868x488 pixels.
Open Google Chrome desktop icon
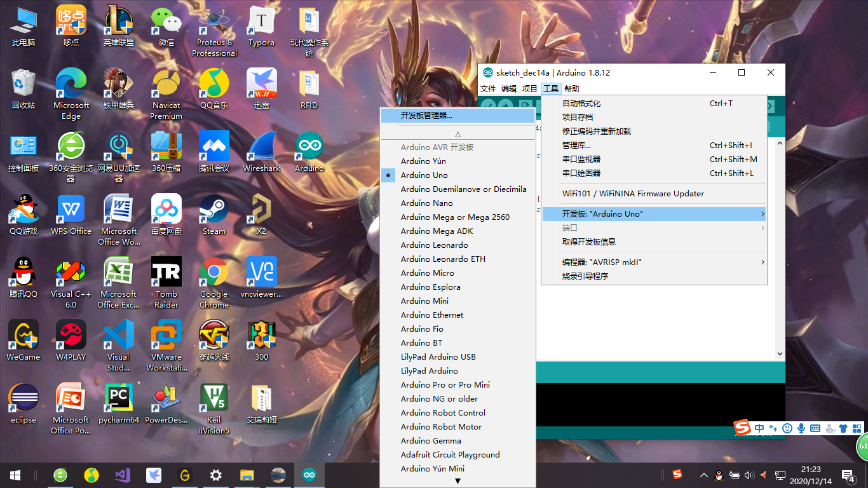pos(214,283)
